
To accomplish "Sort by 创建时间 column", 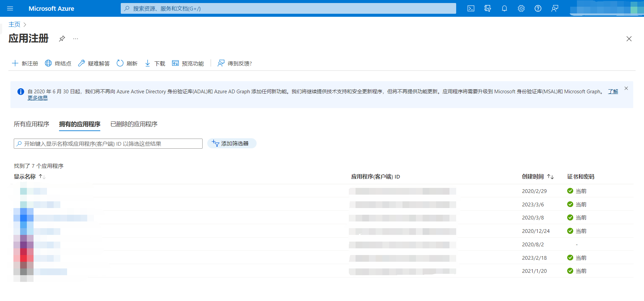I will (x=538, y=177).
